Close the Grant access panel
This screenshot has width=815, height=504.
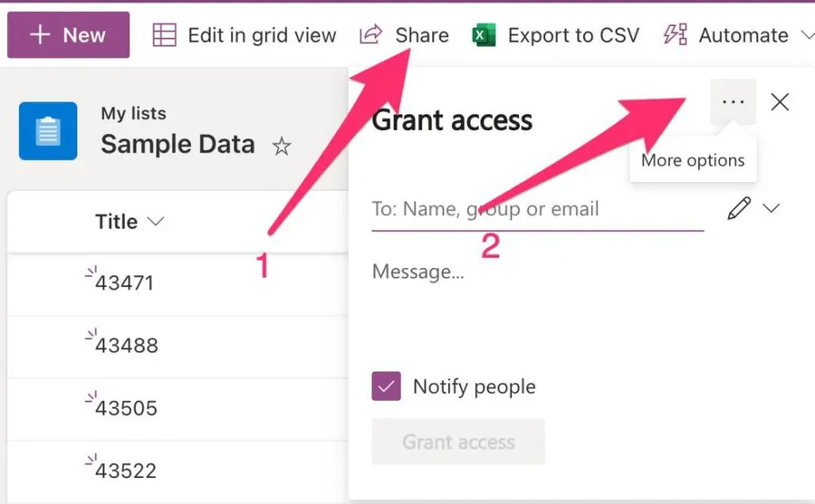point(780,102)
